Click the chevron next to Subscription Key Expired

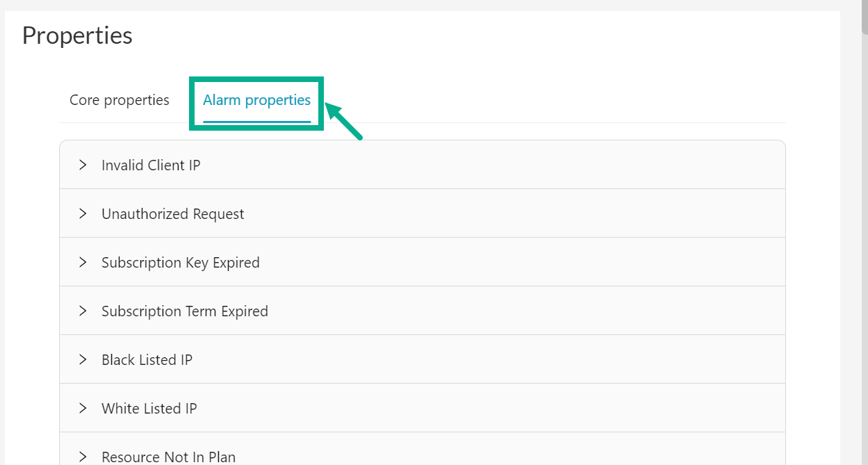(x=83, y=262)
